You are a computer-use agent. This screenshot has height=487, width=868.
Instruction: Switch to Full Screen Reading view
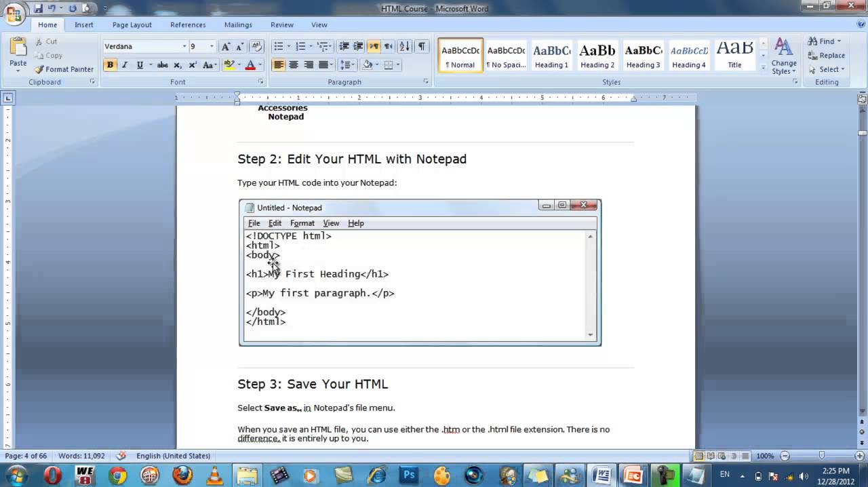pyautogui.click(x=710, y=456)
